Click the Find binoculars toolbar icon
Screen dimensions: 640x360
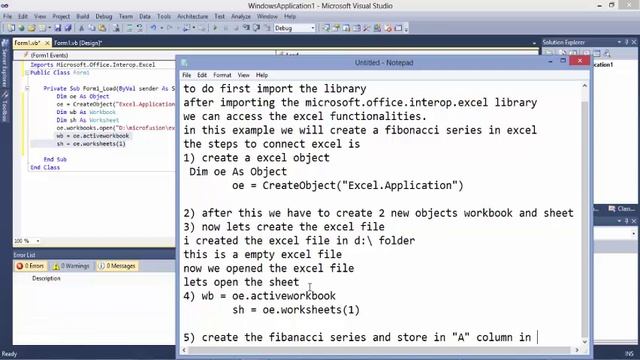(x=117, y=28)
